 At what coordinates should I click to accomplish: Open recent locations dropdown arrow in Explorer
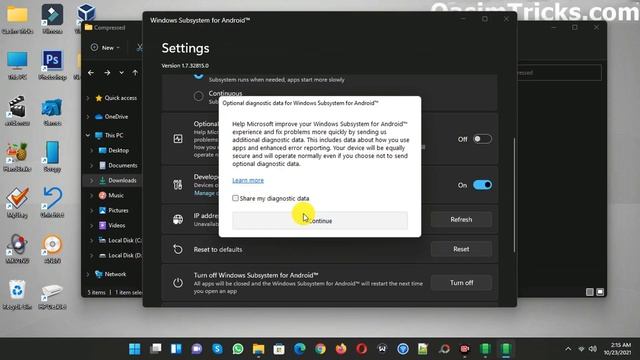(121, 73)
